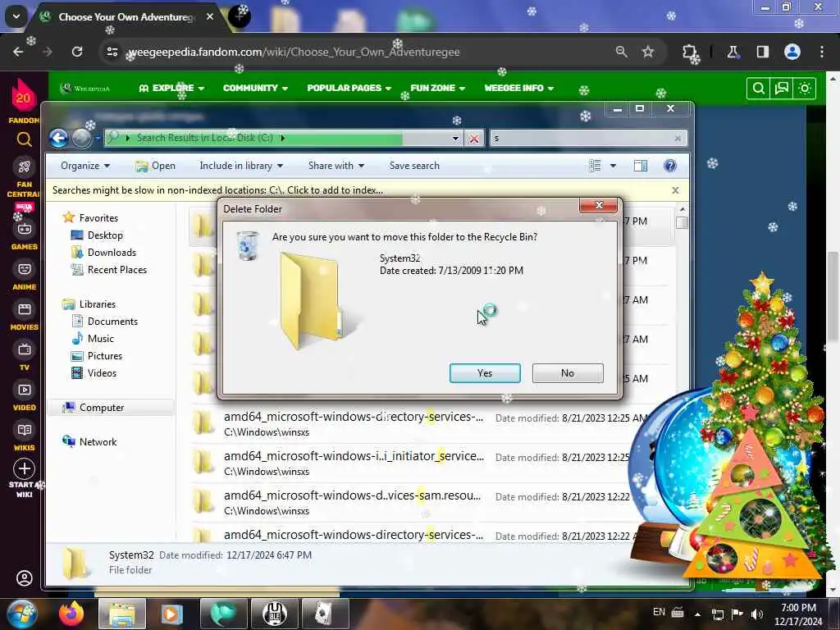Open the Organize dropdown in Explorer

point(85,166)
